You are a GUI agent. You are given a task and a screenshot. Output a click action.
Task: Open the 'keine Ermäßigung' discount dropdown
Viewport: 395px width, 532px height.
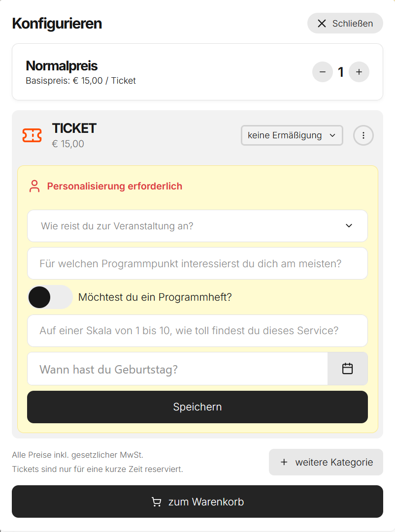(292, 135)
